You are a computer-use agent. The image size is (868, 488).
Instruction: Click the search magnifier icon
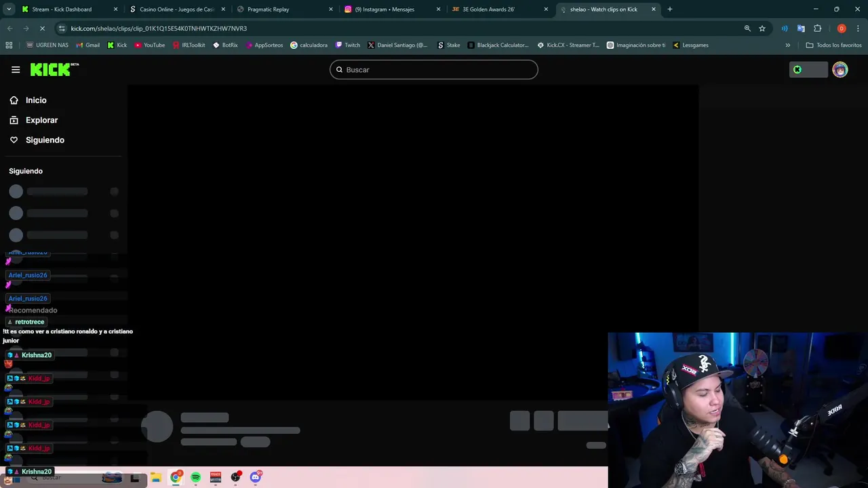click(x=340, y=69)
